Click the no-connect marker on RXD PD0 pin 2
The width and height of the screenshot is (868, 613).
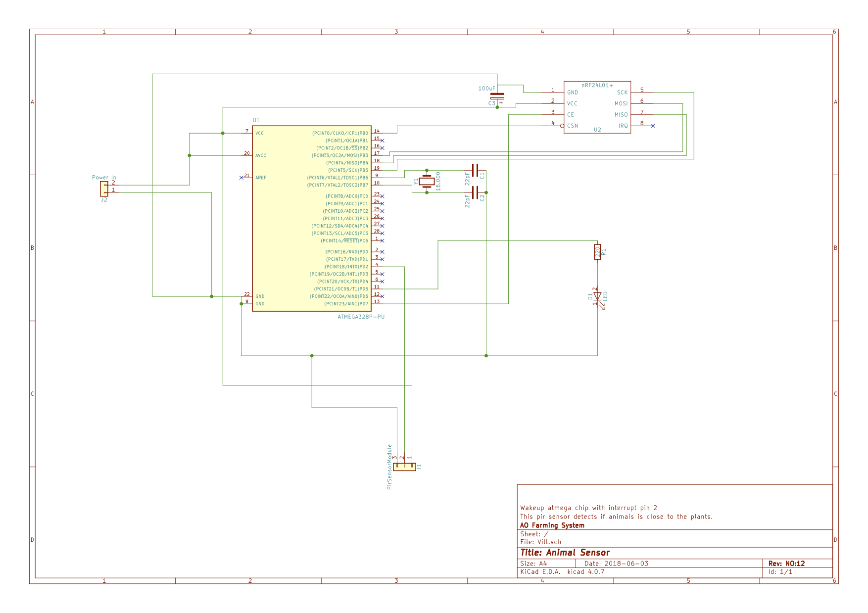(382, 252)
